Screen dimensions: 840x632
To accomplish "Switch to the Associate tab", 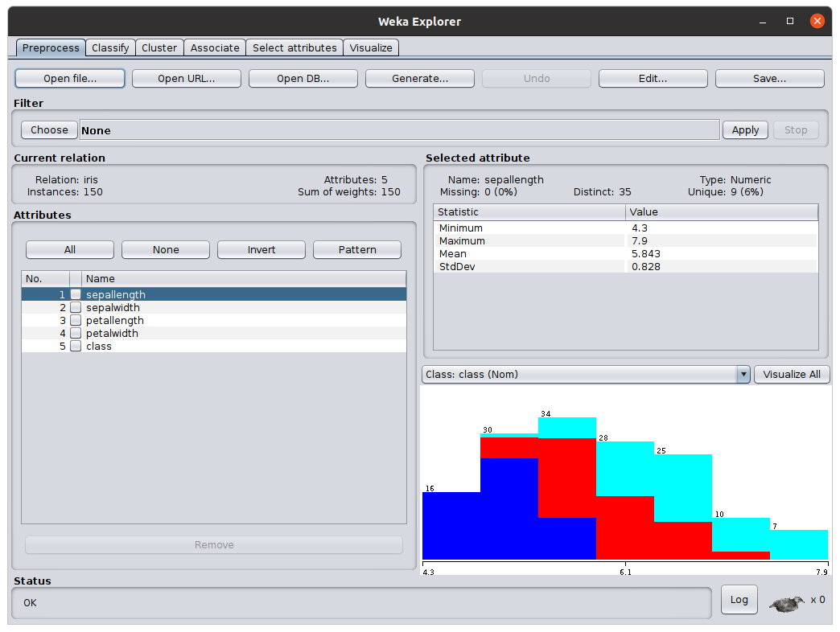I will click(215, 47).
